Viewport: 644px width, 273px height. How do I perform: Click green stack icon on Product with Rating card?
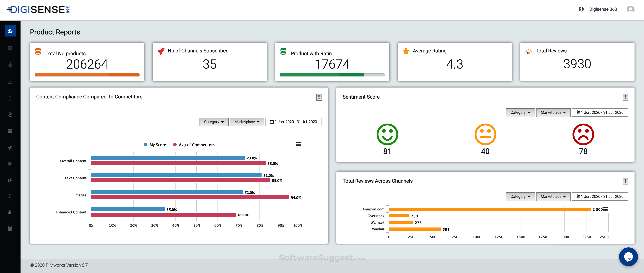click(x=283, y=52)
